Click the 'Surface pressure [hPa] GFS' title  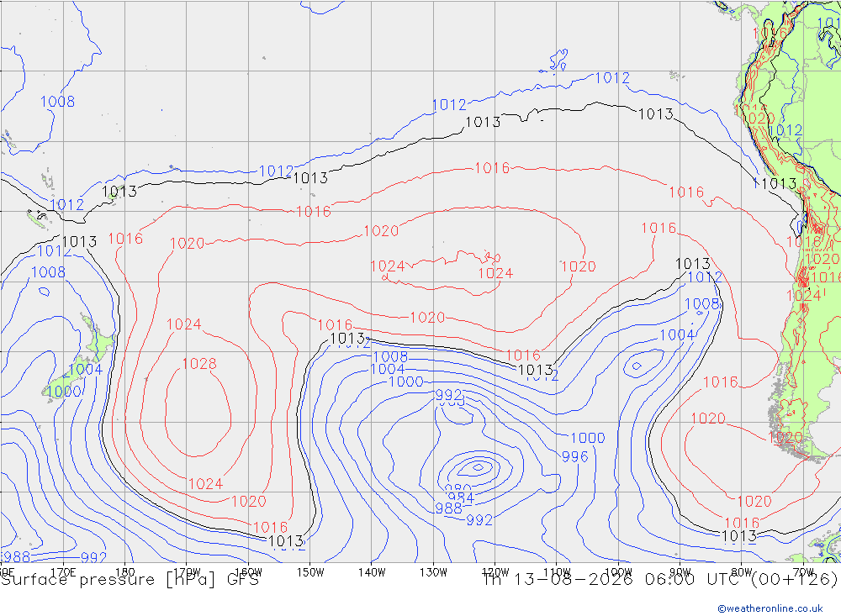(x=130, y=580)
